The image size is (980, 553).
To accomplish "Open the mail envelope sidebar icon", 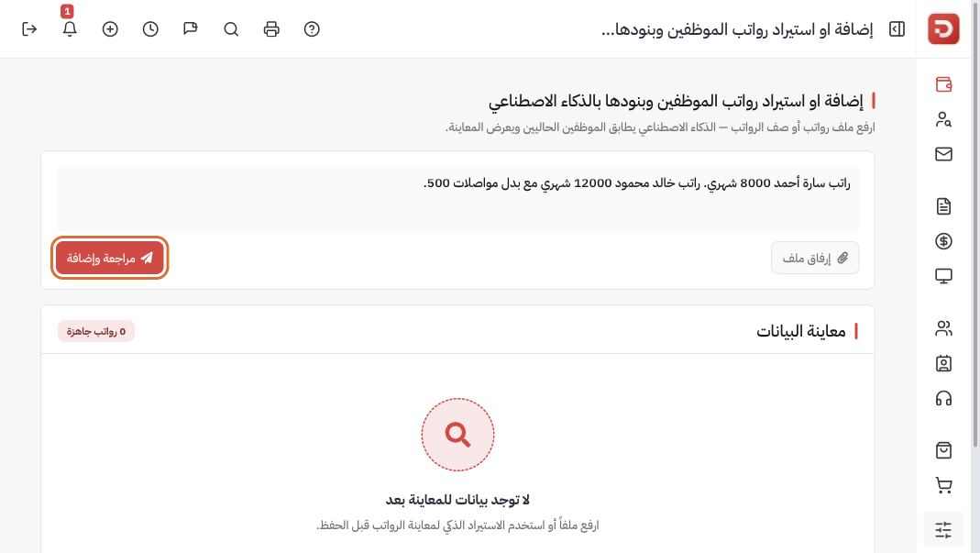I will click(x=943, y=154).
